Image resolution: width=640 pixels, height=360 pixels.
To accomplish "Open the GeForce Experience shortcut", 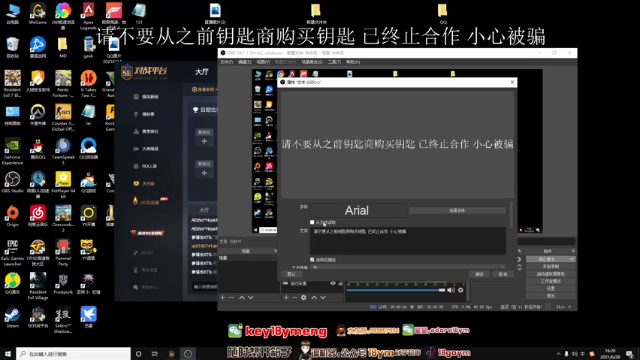I will pos(13,151).
